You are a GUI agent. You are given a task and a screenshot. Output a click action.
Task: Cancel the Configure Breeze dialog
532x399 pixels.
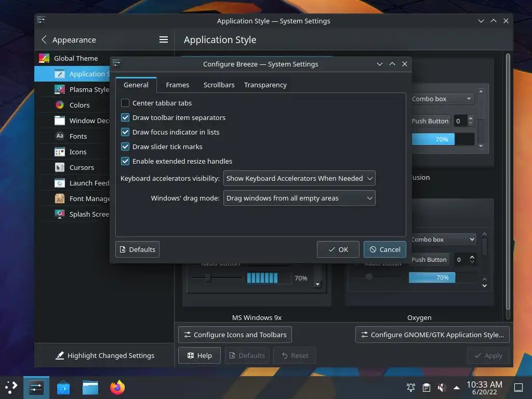point(385,249)
